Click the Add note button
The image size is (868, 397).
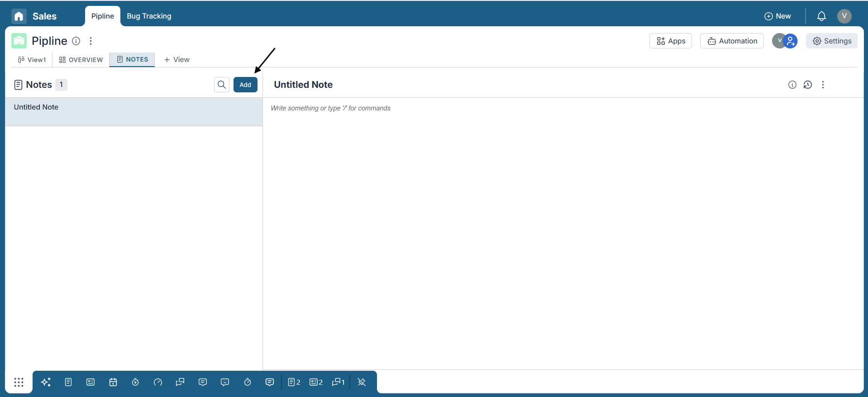(x=245, y=85)
